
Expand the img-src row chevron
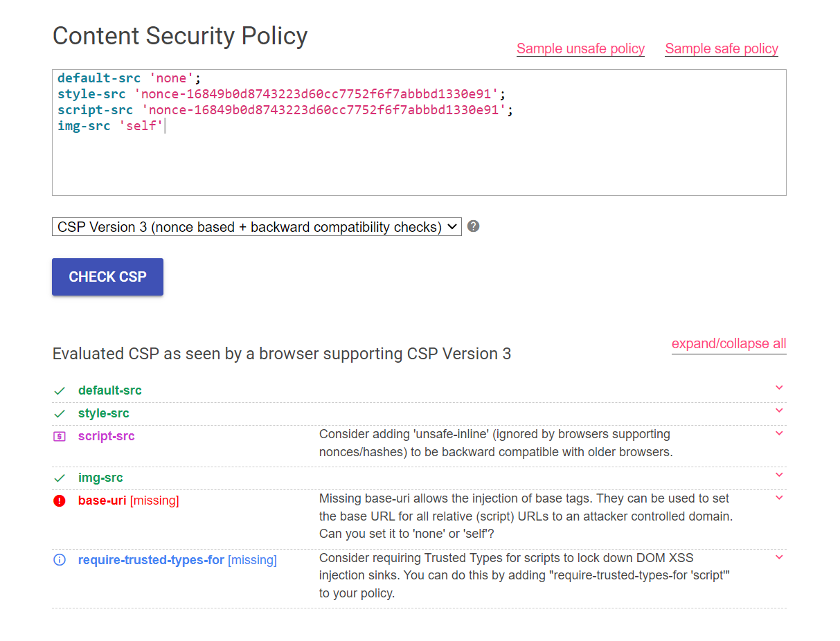tap(779, 475)
